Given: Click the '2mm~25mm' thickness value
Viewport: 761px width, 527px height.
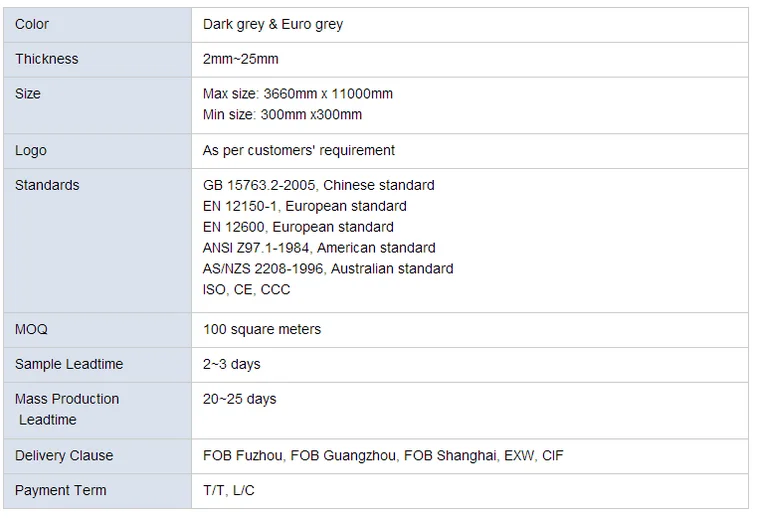Looking at the screenshot, I should pos(240,59).
